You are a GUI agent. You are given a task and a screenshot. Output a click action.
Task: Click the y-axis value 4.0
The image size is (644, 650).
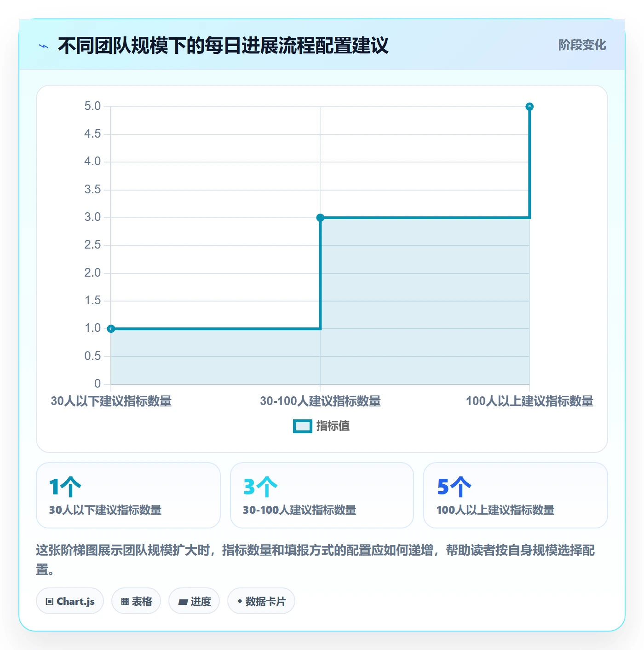tap(92, 162)
